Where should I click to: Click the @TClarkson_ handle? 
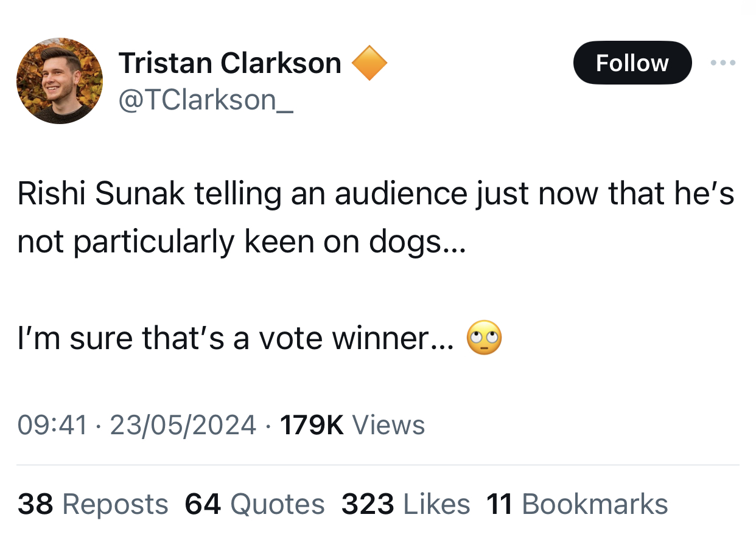point(206,100)
